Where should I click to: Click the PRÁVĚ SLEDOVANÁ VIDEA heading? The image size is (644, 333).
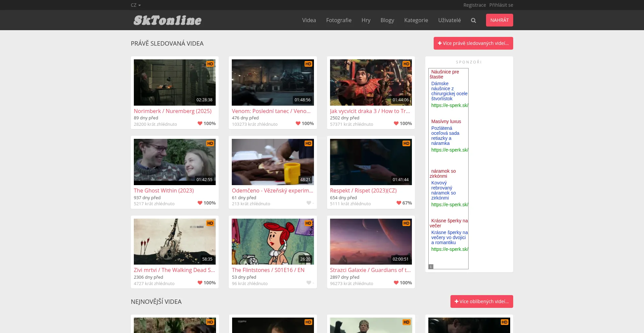[167, 43]
